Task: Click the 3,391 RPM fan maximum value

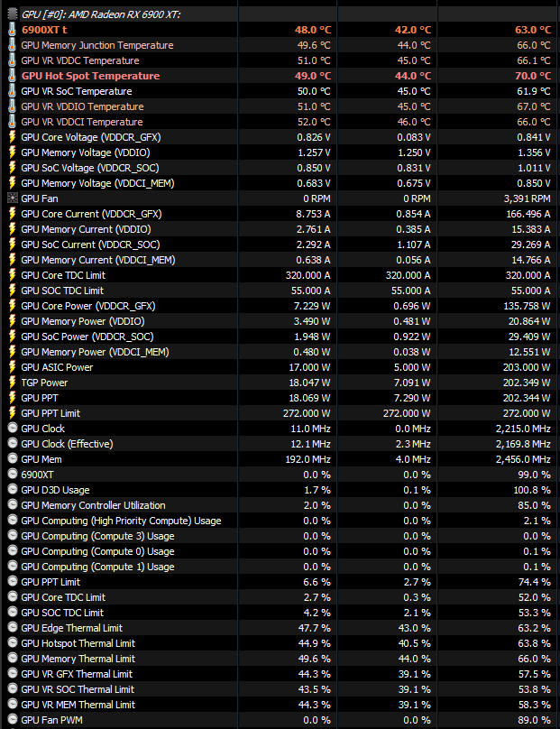Action: (x=527, y=198)
